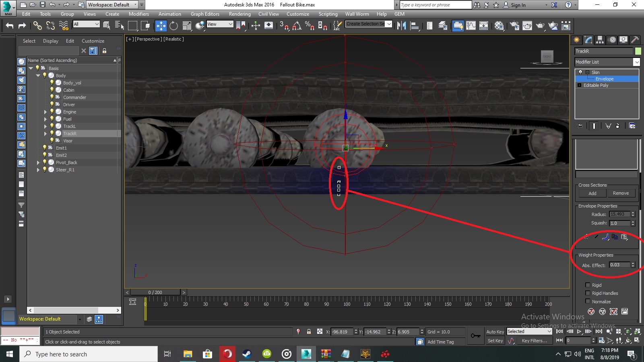Open the Modifier List dropdown
The height and width of the screenshot is (362, 644).
pos(636,62)
